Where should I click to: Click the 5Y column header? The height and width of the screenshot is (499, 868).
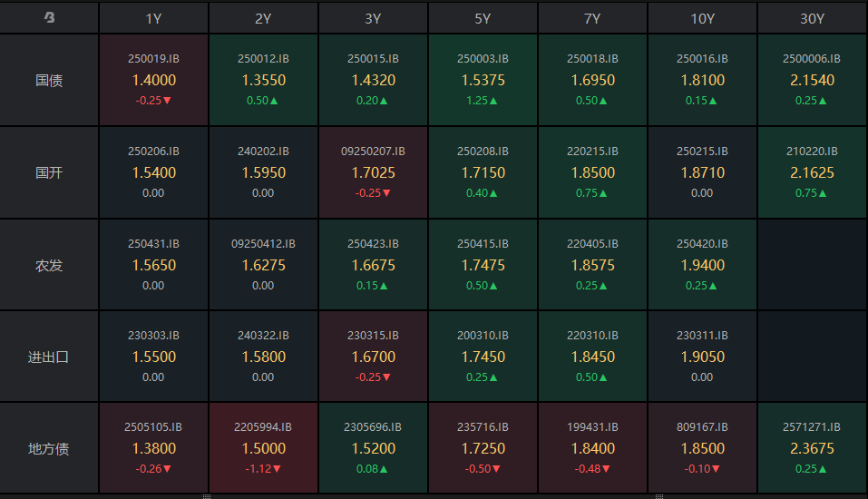[483, 18]
